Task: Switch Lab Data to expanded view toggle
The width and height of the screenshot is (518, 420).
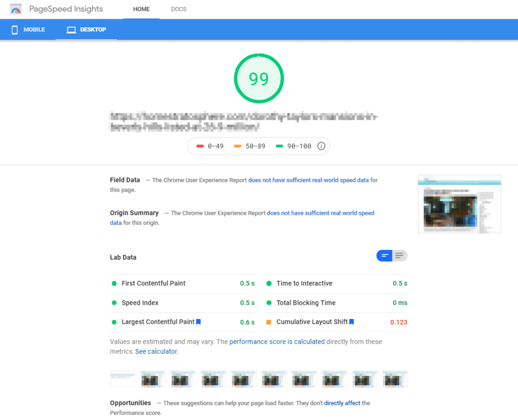Action: (x=400, y=256)
